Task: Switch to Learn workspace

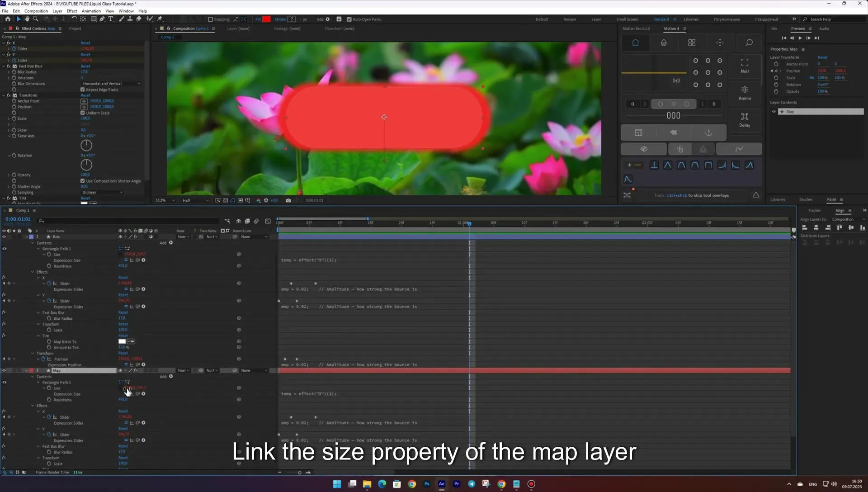Action: tap(596, 19)
